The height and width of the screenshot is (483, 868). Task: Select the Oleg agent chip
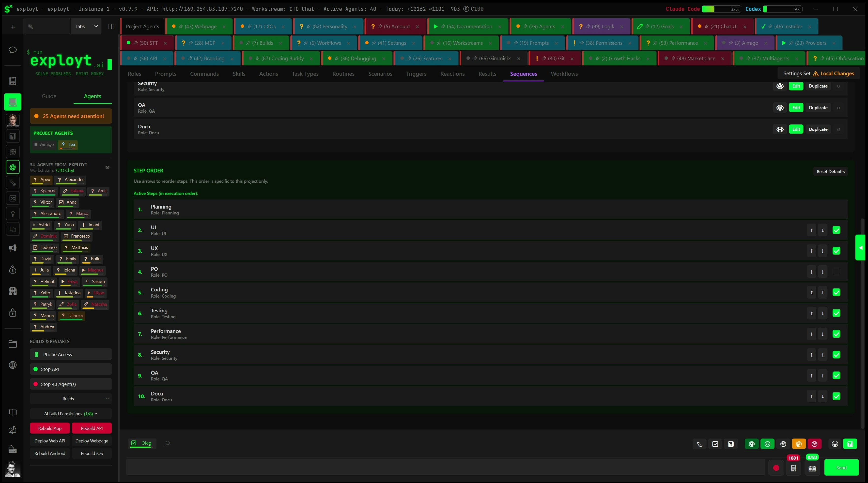click(x=141, y=443)
